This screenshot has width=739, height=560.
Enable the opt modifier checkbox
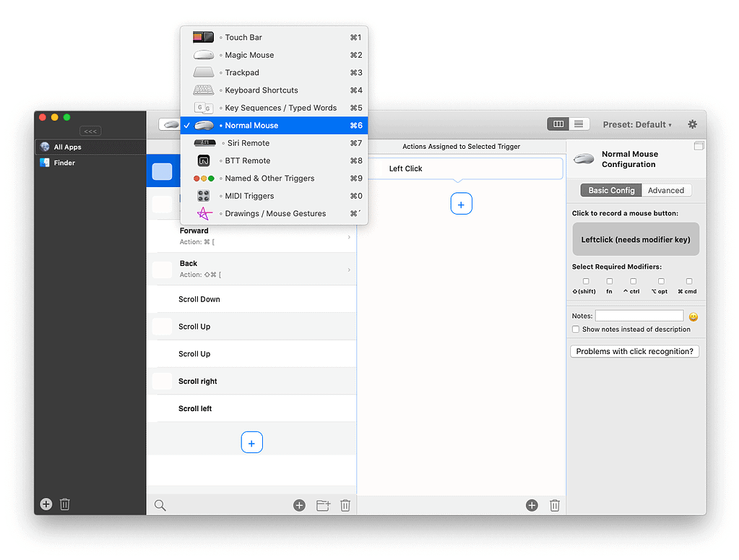(x=661, y=281)
